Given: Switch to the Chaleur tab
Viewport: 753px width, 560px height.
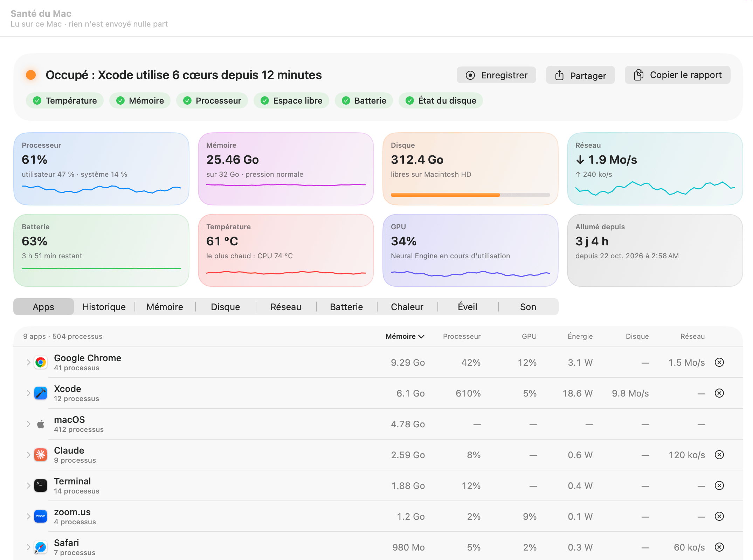Looking at the screenshot, I should (407, 307).
